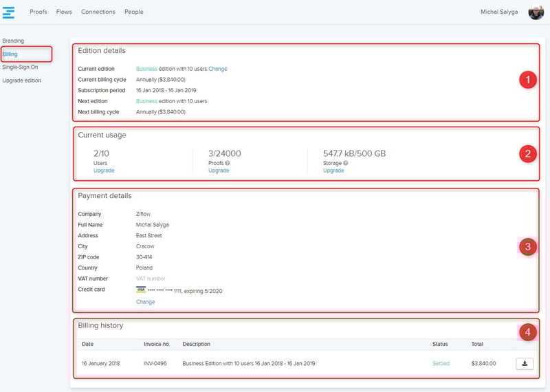Click Change under the credit card
Viewport: 550px width, 392px height.
(145, 302)
